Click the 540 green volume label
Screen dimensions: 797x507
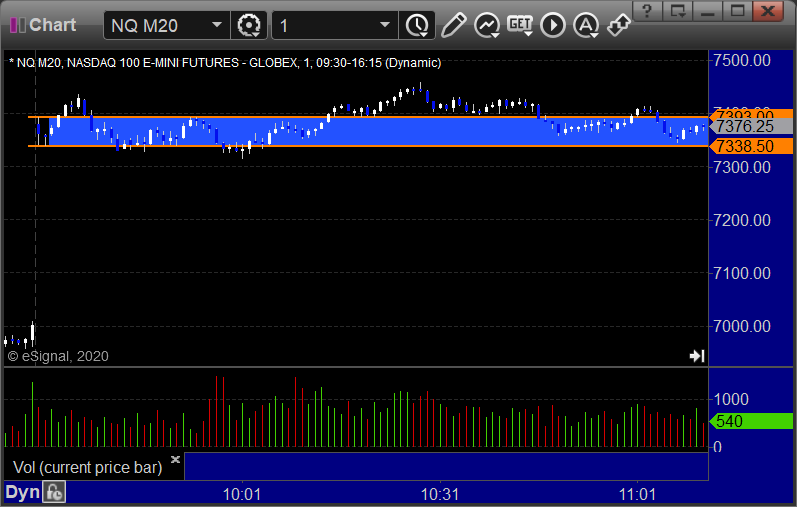click(751, 421)
